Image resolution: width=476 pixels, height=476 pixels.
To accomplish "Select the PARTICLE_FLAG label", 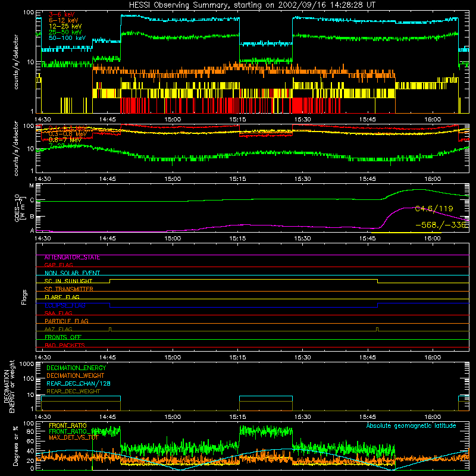I will pos(67,321).
